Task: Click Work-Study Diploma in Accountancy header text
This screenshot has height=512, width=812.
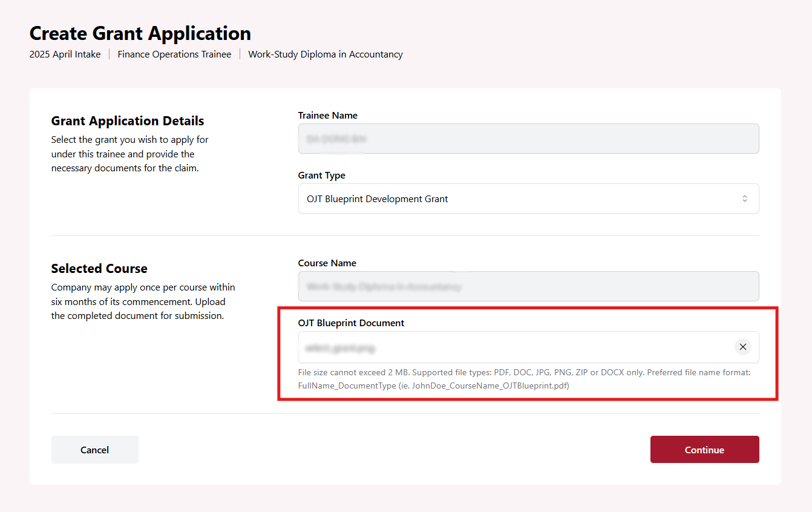Action: point(325,54)
